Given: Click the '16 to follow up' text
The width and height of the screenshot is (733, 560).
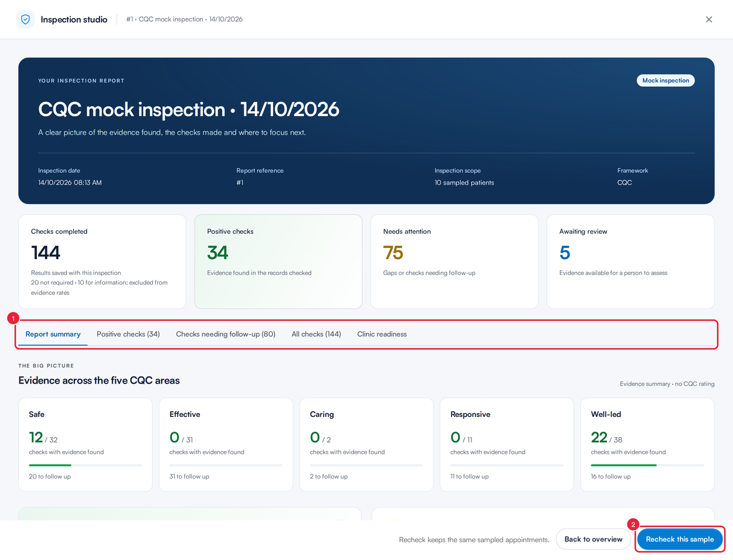Looking at the screenshot, I should pyautogui.click(x=611, y=477).
